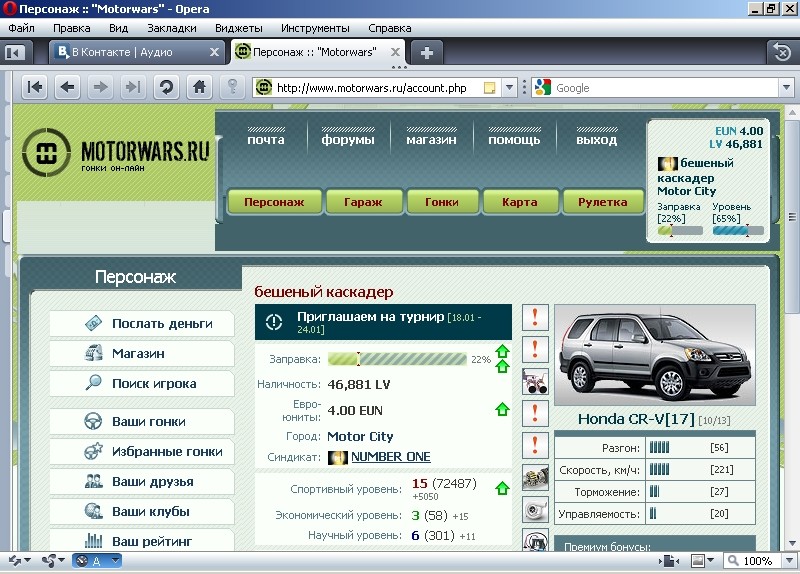Open the Карта button
Screen dimensions: 800x574
520,202
